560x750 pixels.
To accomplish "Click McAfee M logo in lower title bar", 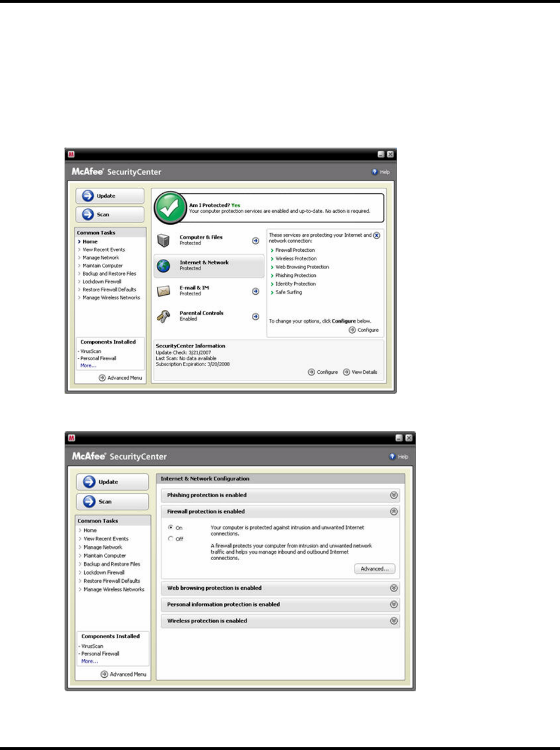I will click(72, 438).
